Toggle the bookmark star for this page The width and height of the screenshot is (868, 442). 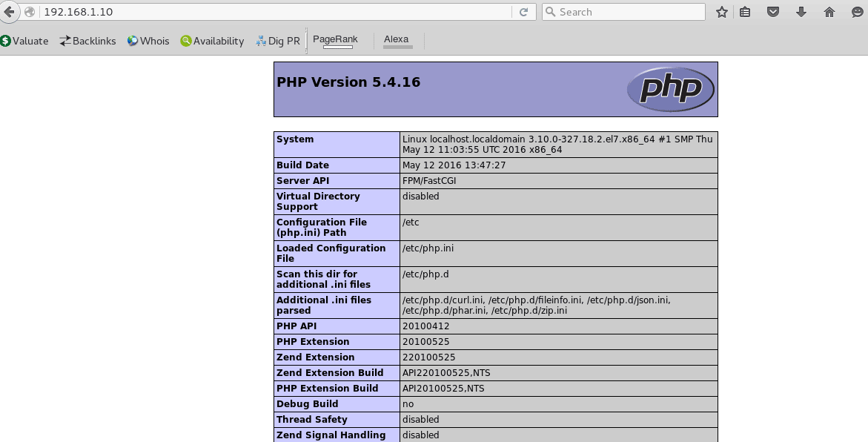tap(720, 11)
